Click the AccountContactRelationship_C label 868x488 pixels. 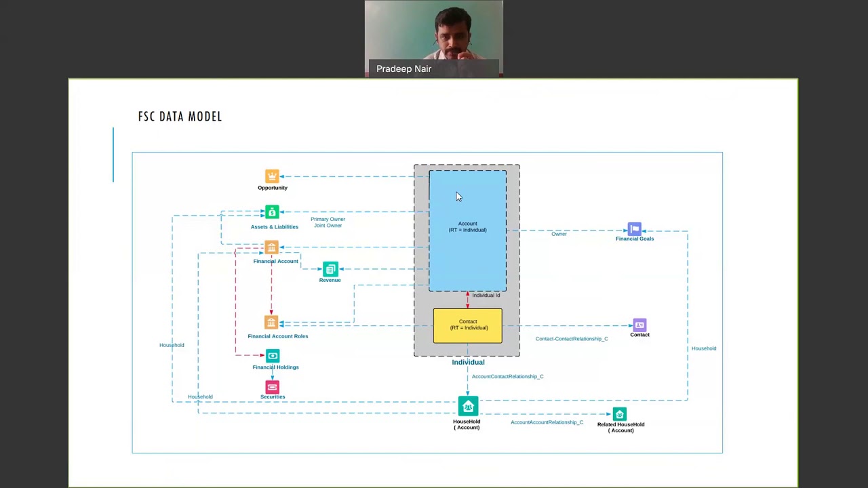pyautogui.click(x=507, y=376)
